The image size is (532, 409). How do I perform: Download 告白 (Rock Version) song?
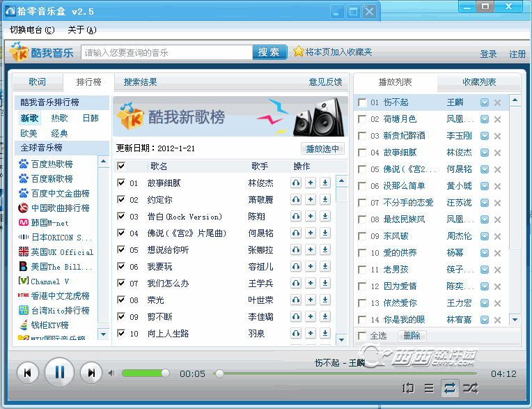(x=325, y=216)
